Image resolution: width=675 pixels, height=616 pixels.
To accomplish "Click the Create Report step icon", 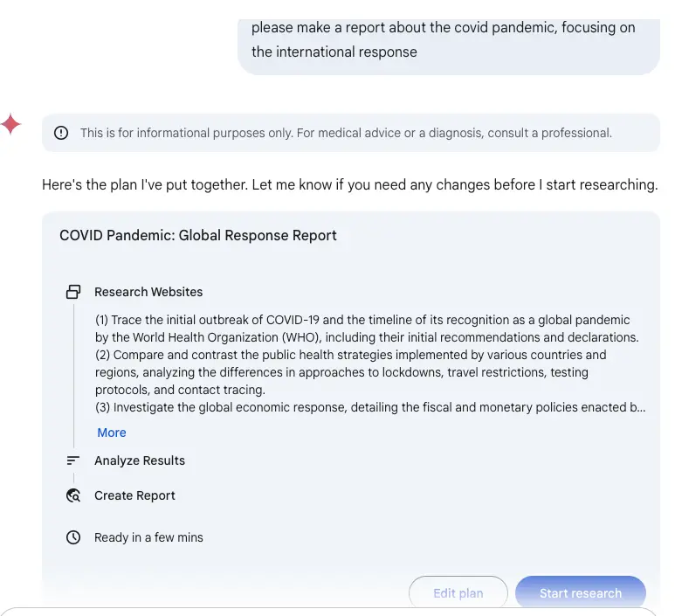I will [x=73, y=495].
